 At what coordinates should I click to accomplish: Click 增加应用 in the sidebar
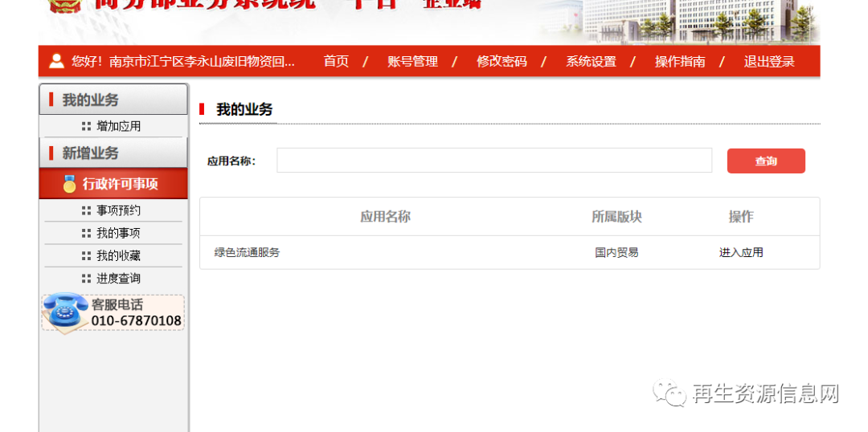pyautogui.click(x=118, y=126)
